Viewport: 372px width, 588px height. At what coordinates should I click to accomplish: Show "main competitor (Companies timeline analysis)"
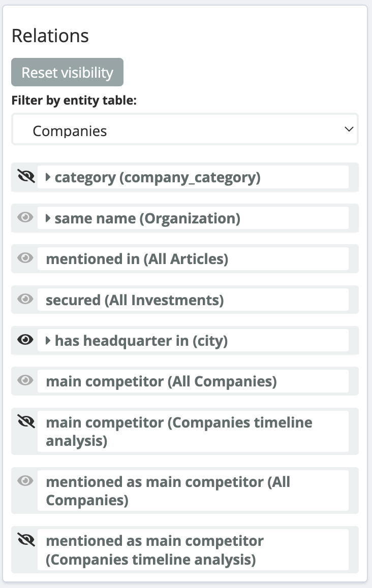[x=25, y=421]
